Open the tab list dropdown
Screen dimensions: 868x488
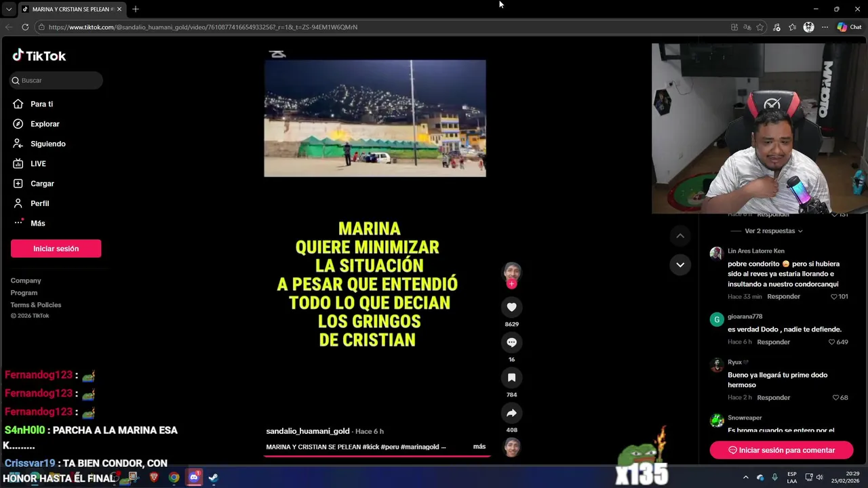click(x=8, y=9)
